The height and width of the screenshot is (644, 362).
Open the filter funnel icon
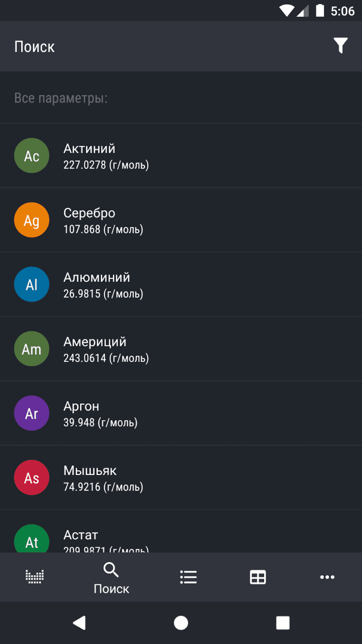click(x=340, y=46)
